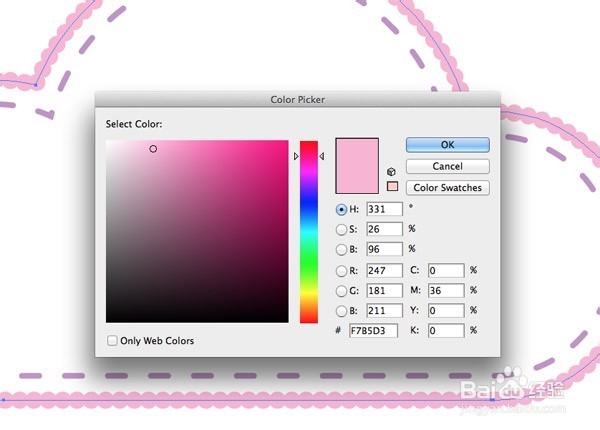Image resolution: width=600 pixels, height=430 pixels.
Task: Click the out-of-gamut cube warning icon
Action: [x=391, y=172]
